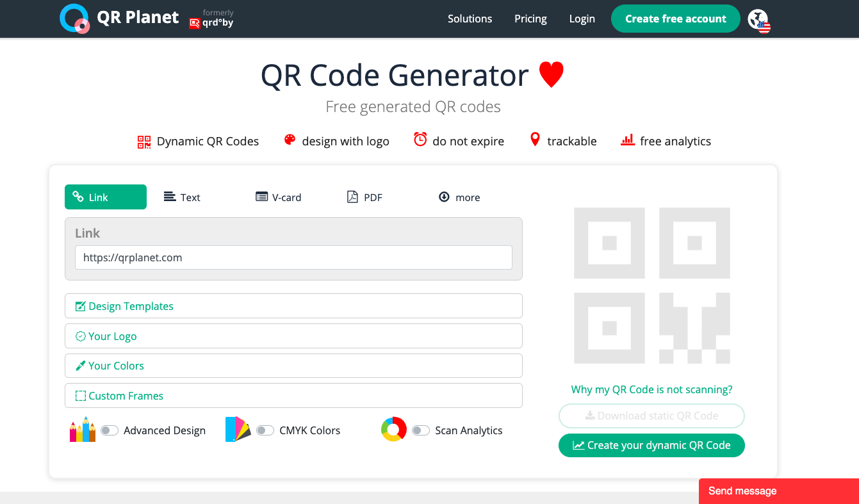Viewport: 859px width, 504px height.
Task: Click Download static QR Code button
Action: click(x=651, y=416)
